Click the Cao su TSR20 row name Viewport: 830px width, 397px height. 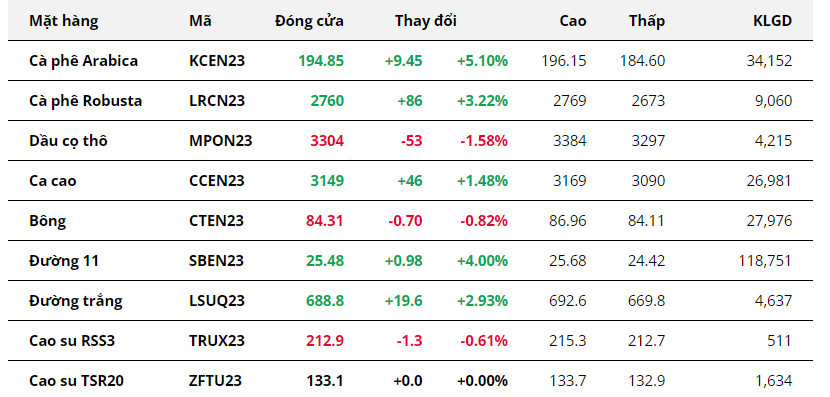tap(76, 381)
